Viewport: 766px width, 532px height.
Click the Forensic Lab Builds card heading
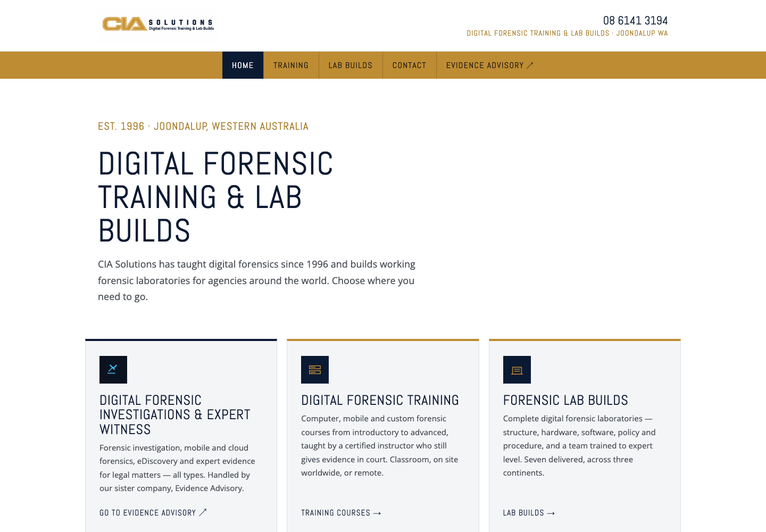click(x=565, y=400)
